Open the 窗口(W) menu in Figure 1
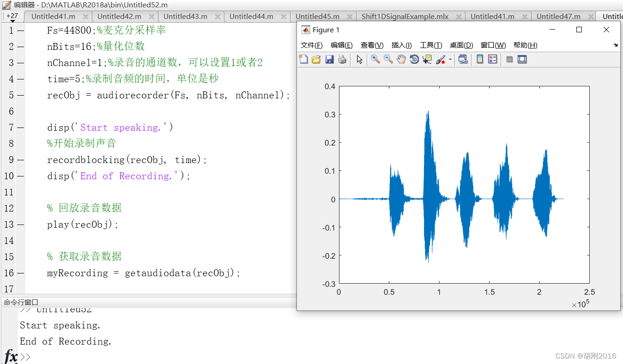Viewport: 623px width, 364px height. (x=493, y=45)
